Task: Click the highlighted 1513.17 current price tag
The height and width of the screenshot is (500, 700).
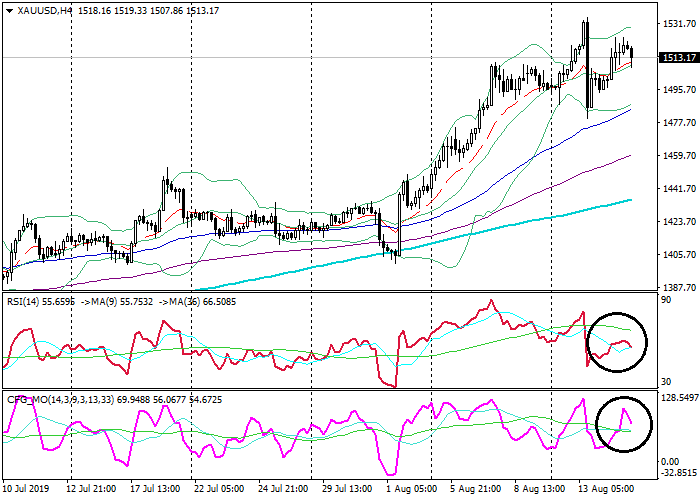Action: coord(677,58)
